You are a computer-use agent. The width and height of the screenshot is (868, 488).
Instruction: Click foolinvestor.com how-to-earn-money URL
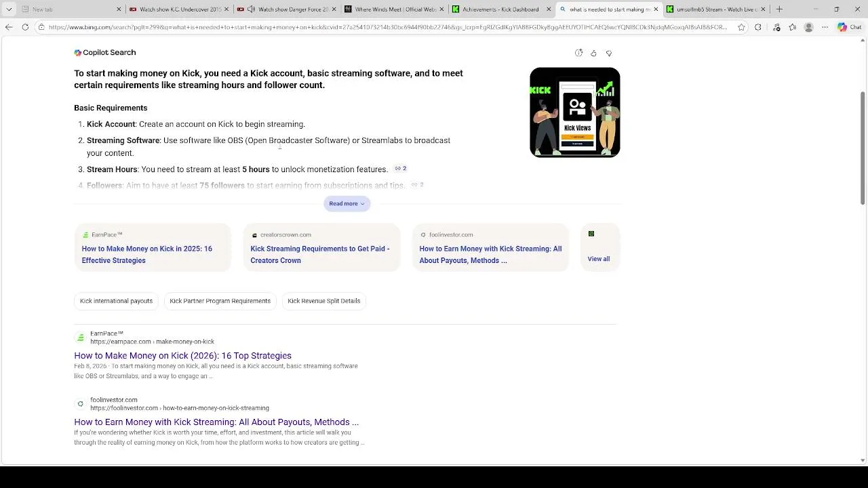point(180,408)
